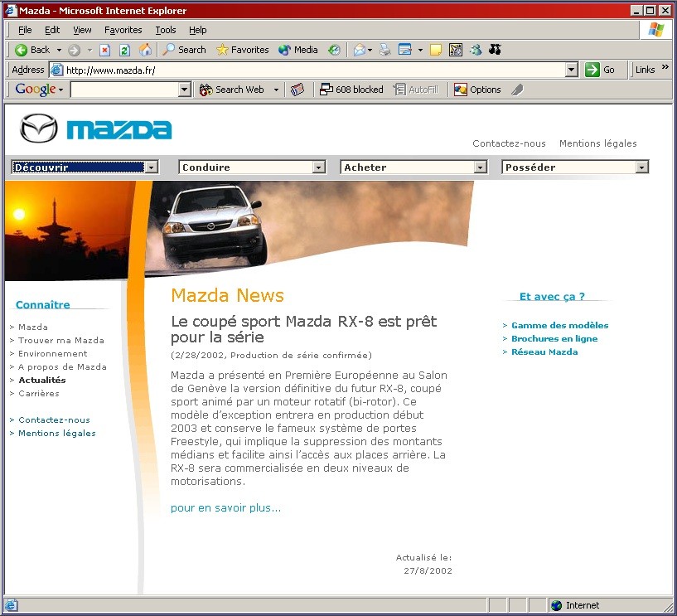Open the Search pane button

coord(184,50)
